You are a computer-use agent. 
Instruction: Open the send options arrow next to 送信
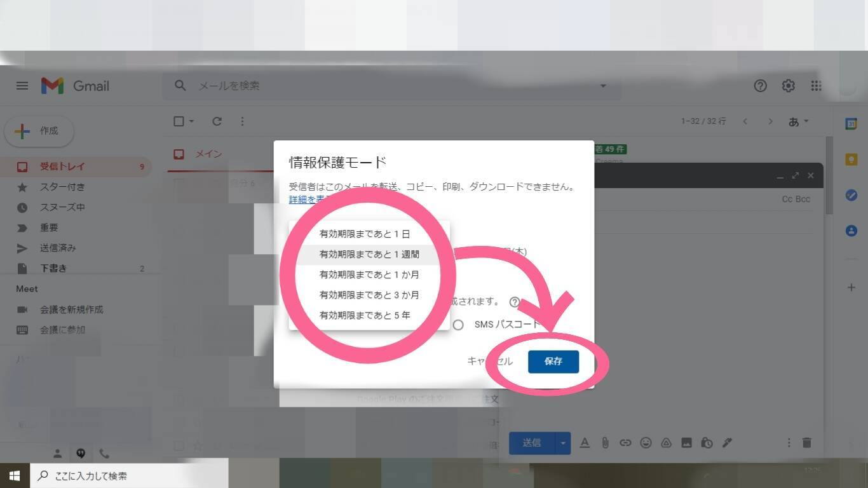tap(563, 443)
